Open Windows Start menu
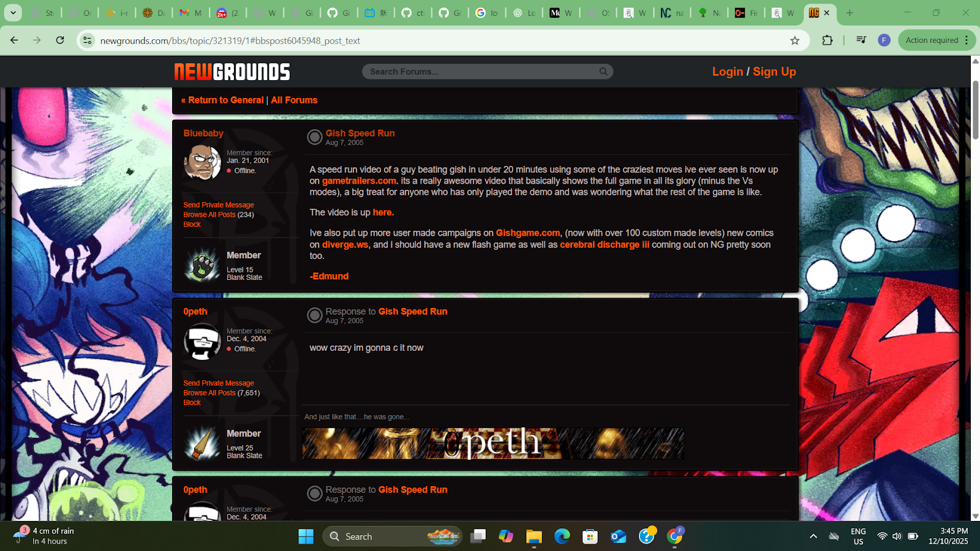The height and width of the screenshot is (551, 980). (306, 536)
